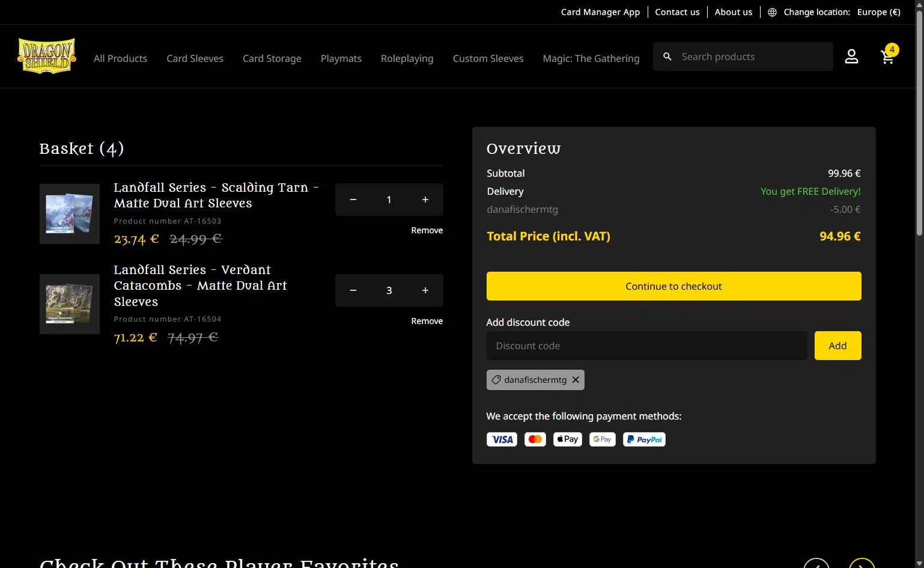Click the VISA payment icon
This screenshot has height=568, width=924.
502,439
